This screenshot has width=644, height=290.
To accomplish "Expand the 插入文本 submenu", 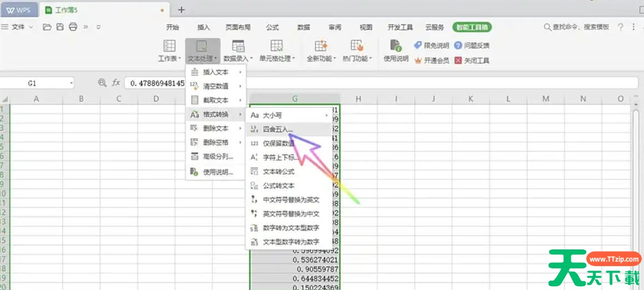I will [x=216, y=72].
